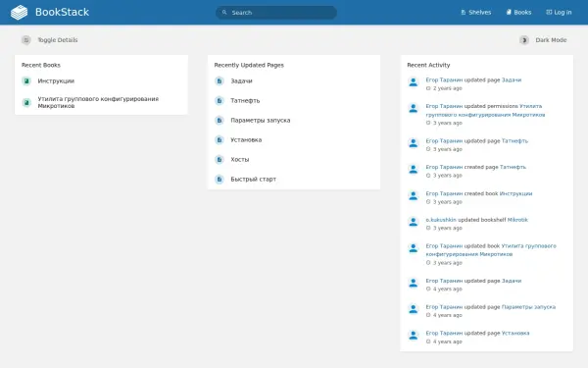Click the Recently Updated Pages heading
Viewport: 588px width, 368px height.
tap(249, 65)
